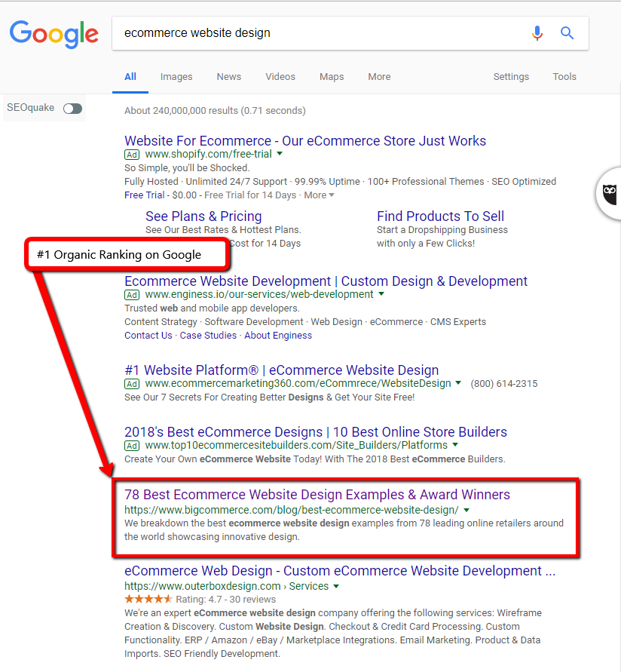621x672 pixels.
Task: Click the ecommercemarketing360.com URL text
Action: click(298, 383)
